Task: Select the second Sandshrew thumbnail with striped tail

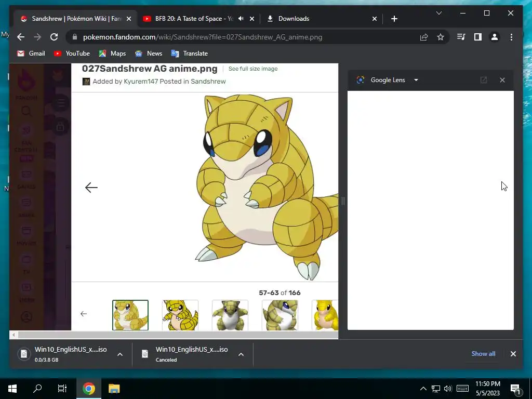Action: (x=180, y=315)
